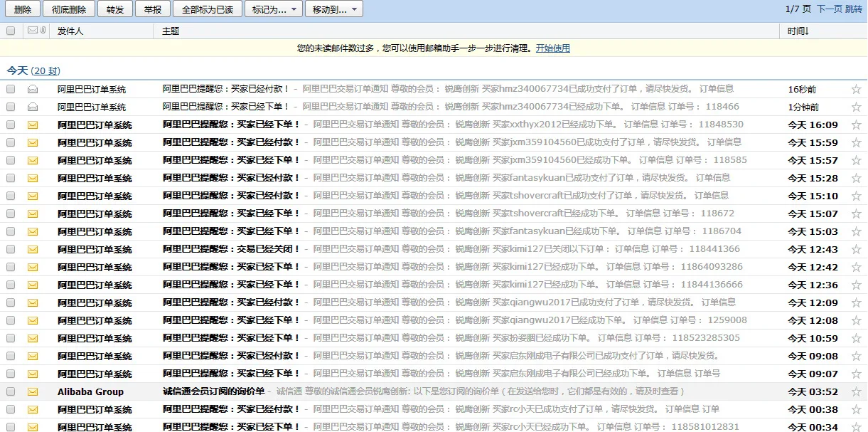Click the 20 封 count link
This screenshot has height=432, width=868.
point(45,71)
